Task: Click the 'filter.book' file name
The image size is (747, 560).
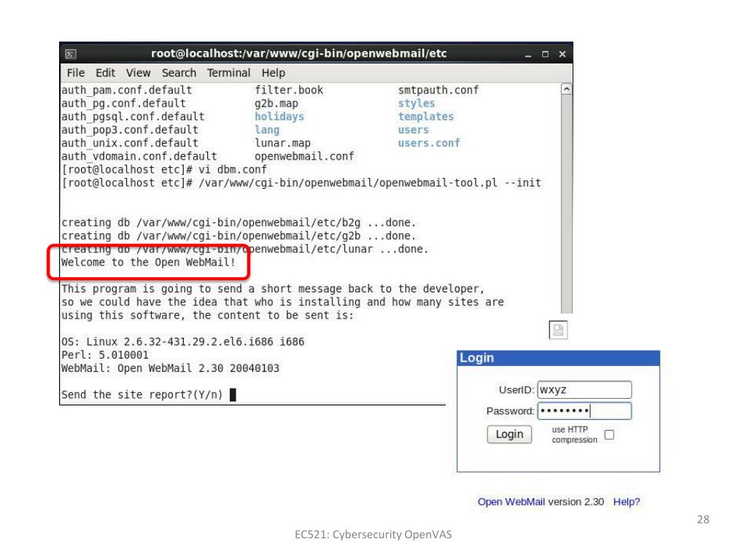Action: click(289, 90)
